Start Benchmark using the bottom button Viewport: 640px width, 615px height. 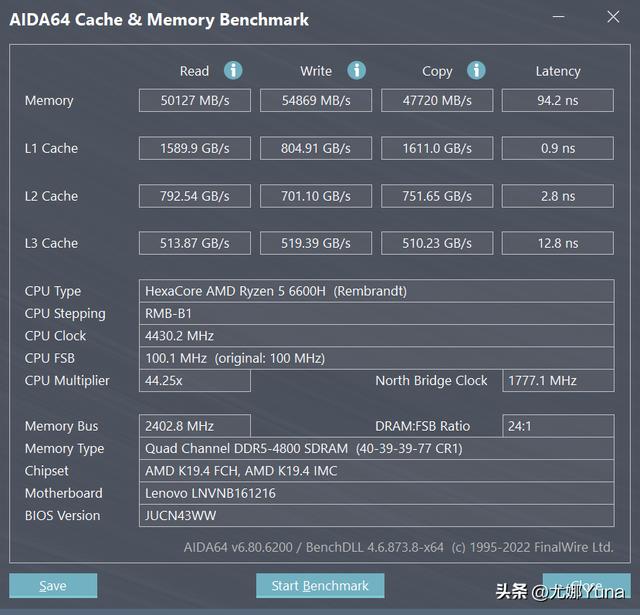coord(320,586)
